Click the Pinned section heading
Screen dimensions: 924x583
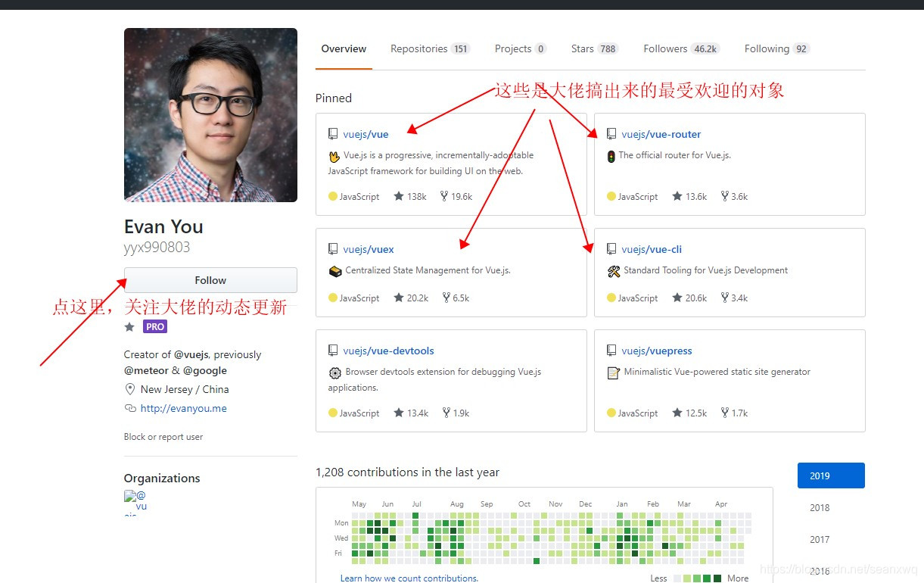coord(334,98)
